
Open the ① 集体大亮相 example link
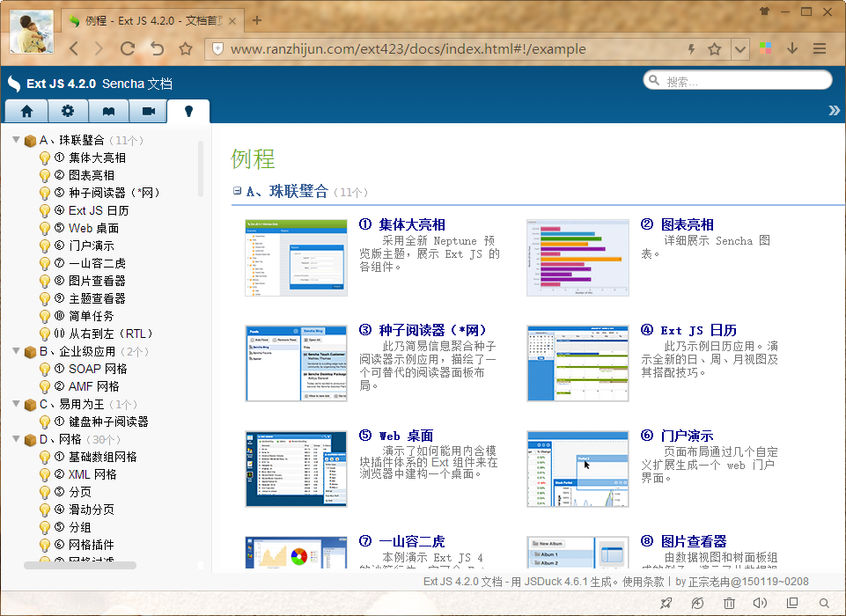[x=402, y=224]
